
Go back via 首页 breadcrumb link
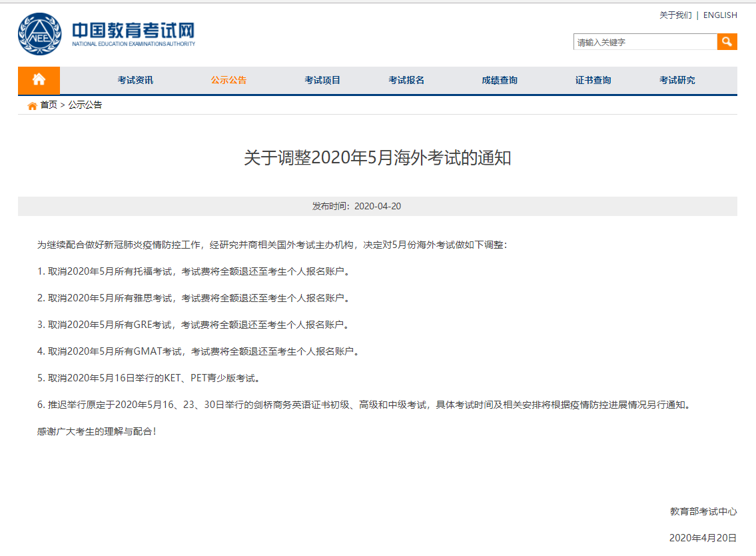tap(49, 105)
